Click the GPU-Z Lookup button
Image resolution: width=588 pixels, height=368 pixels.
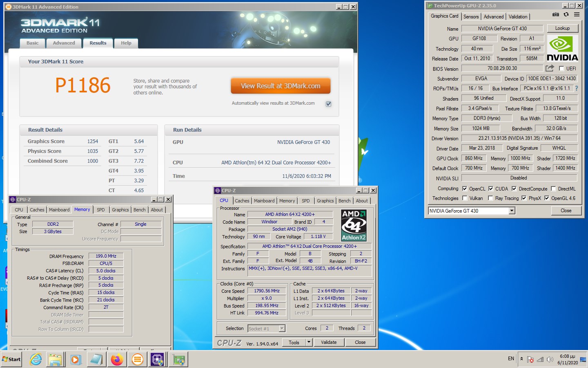point(562,28)
